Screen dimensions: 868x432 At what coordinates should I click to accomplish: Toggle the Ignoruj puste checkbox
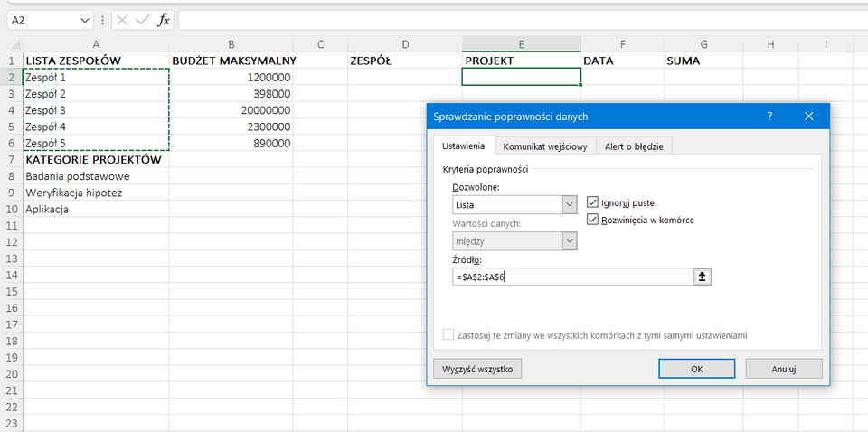pyautogui.click(x=593, y=202)
